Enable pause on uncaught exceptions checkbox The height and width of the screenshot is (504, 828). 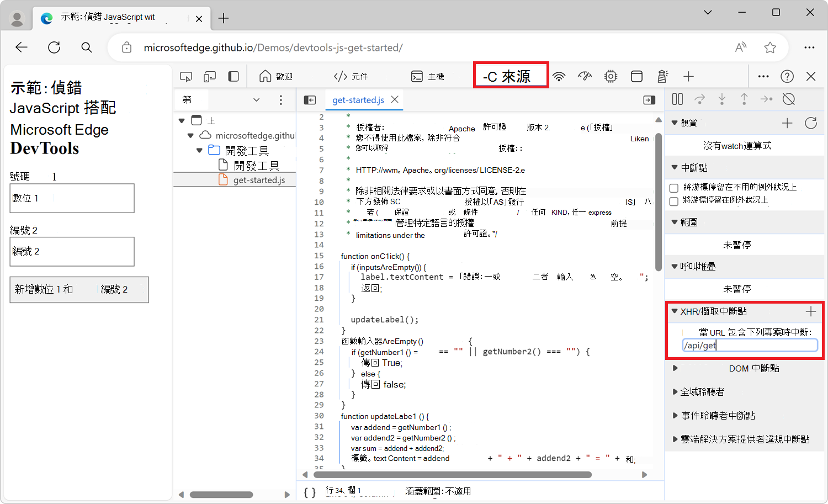tap(673, 188)
